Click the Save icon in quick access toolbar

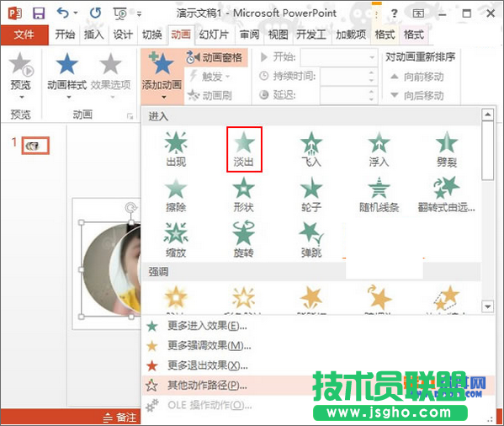(39, 13)
